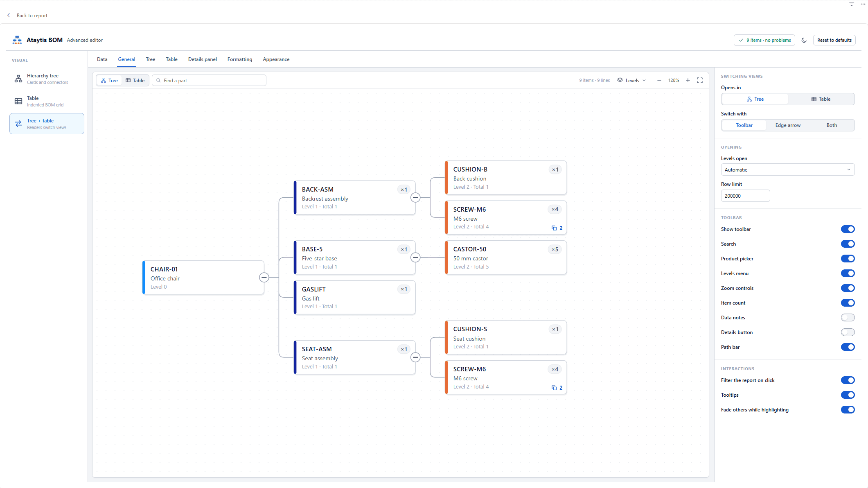Image resolution: width=868 pixels, height=488 pixels.
Task: Disable the Search toggle
Action: 848,244
